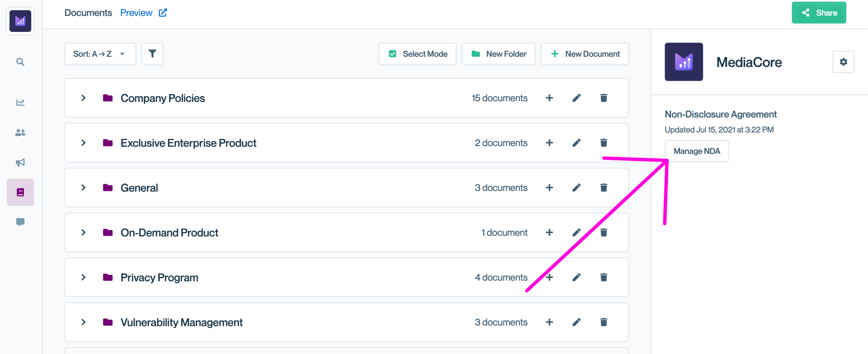Screen dimensions: 868x354
Task: Create a New Document
Action: click(585, 54)
